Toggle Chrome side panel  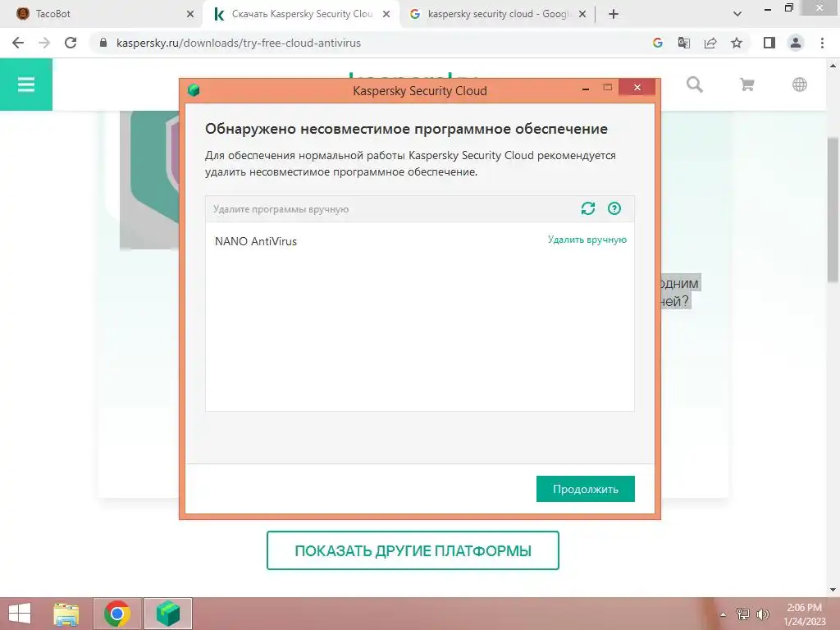(769, 43)
